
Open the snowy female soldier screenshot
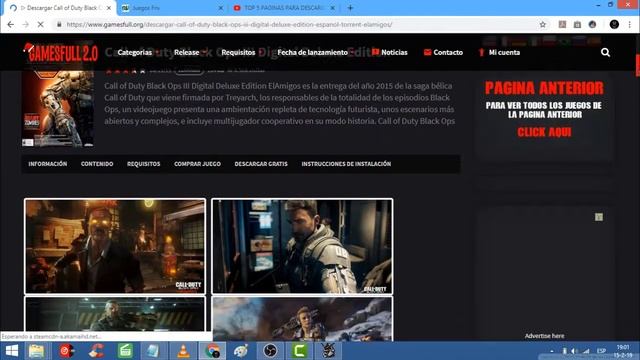pyautogui.click(x=302, y=319)
